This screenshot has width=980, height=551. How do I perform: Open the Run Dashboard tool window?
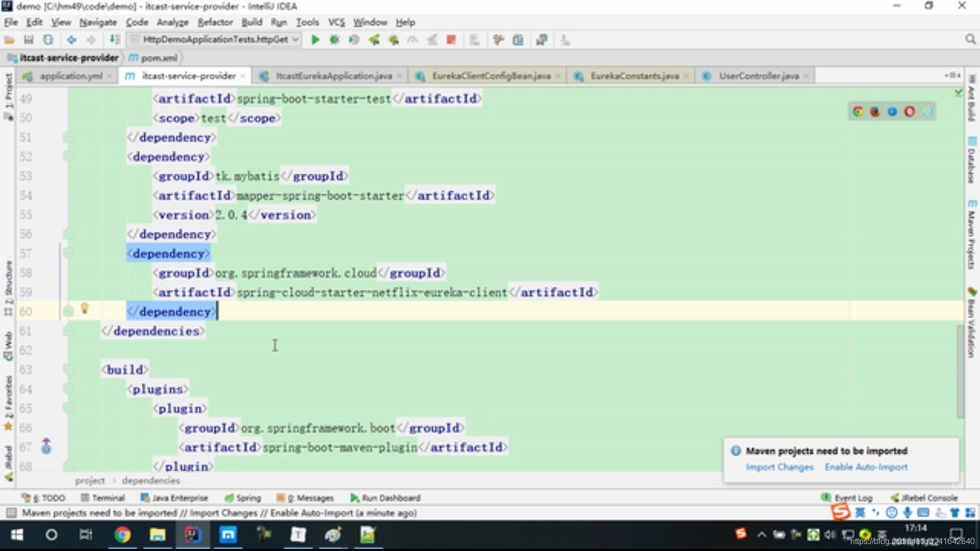pyautogui.click(x=385, y=497)
